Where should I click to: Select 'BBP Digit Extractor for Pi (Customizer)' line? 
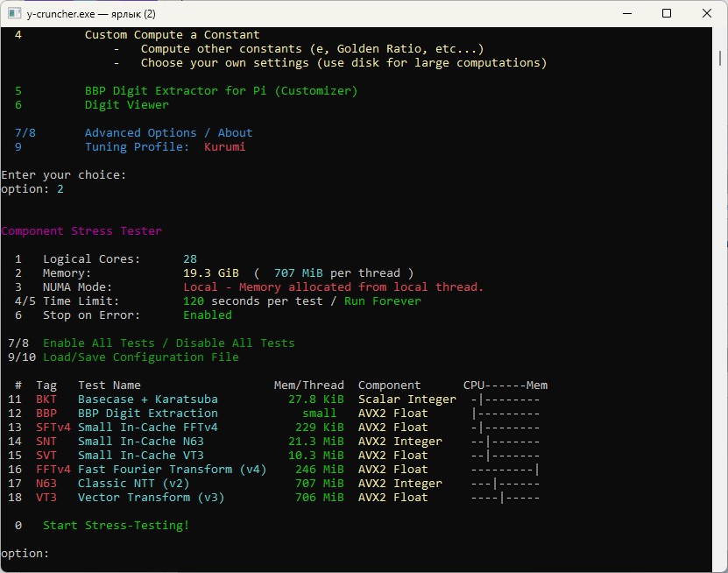pyautogui.click(x=221, y=91)
